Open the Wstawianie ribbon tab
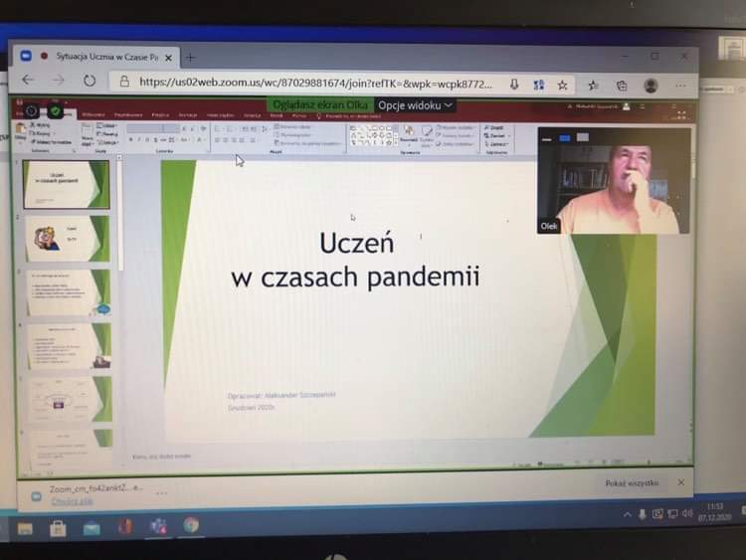The image size is (746, 560). (93, 114)
